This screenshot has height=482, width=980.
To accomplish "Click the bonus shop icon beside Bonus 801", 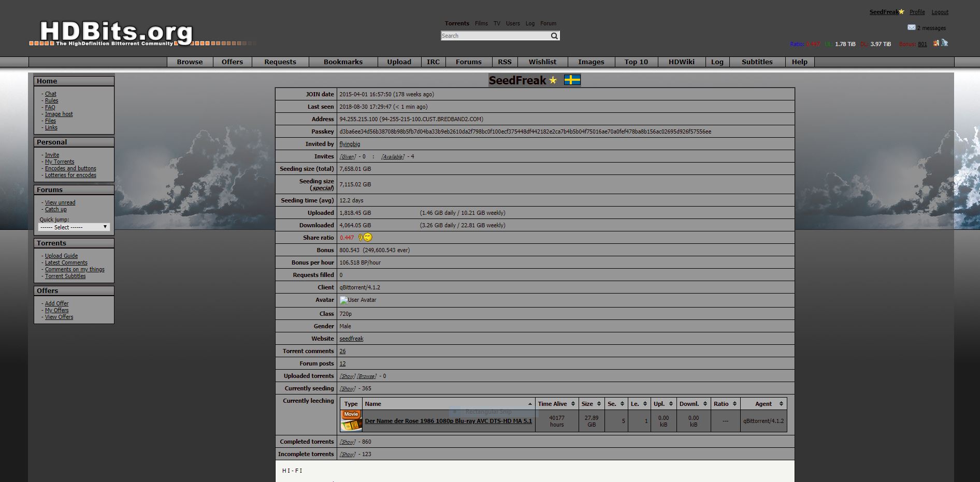I will [x=936, y=43].
